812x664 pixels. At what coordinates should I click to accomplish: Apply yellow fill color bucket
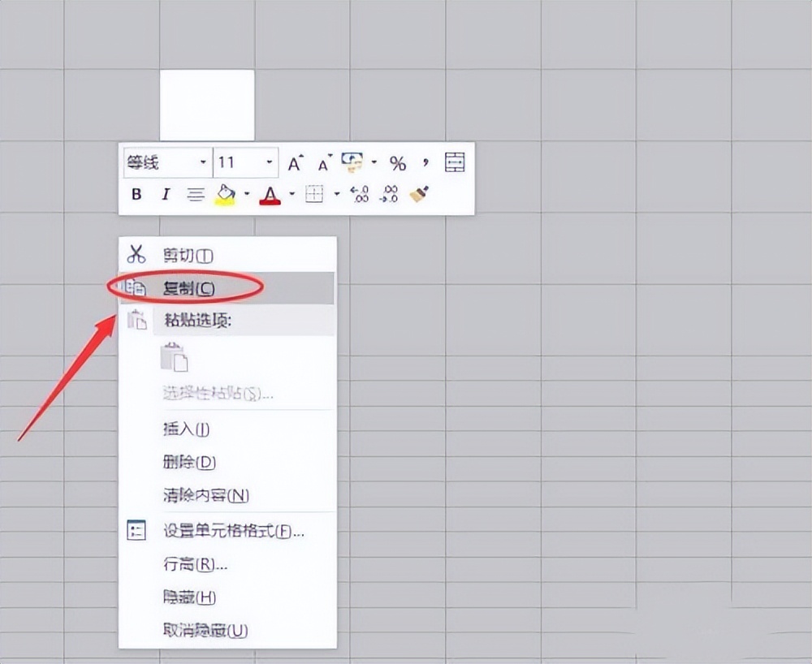(225, 195)
